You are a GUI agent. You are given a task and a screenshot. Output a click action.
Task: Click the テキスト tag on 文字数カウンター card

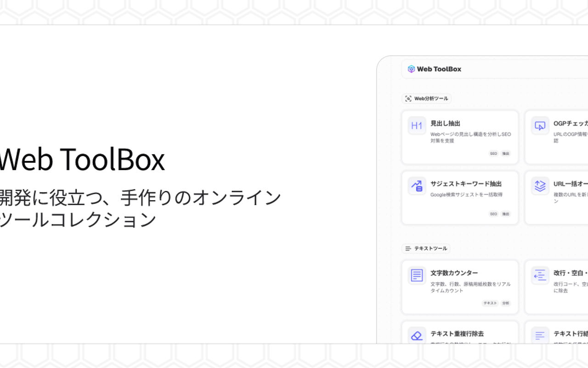coord(490,303)
